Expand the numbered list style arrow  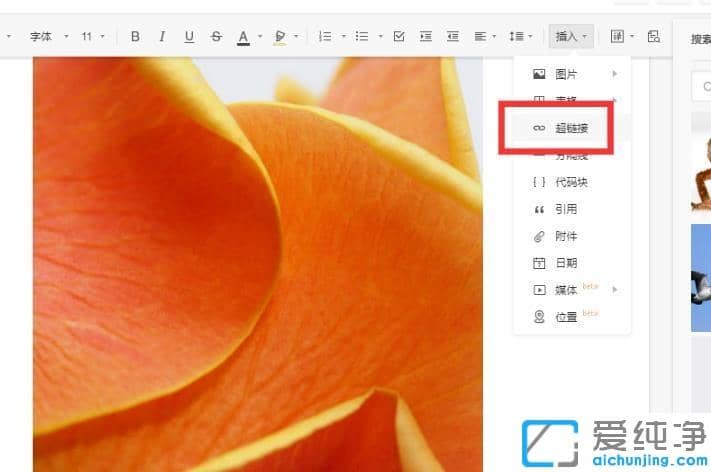click(x=343, y=36)
